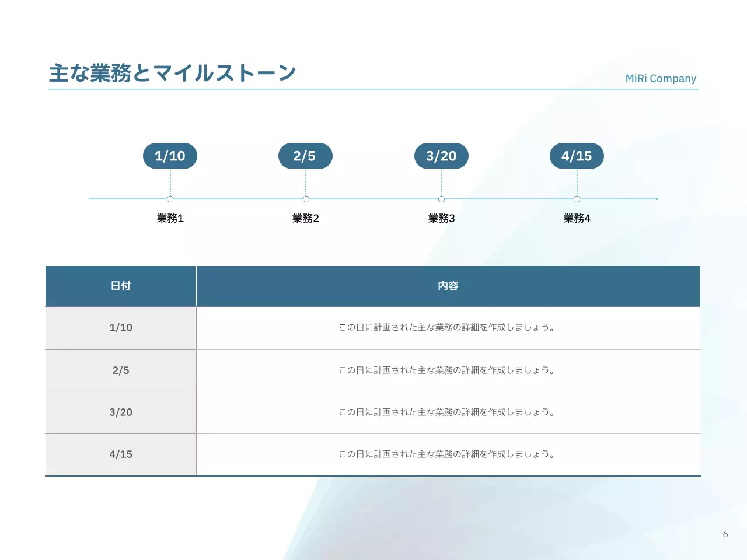Click the 業務2 label
Viewport: 747px width, 560px height.
(x=305, y=218)
